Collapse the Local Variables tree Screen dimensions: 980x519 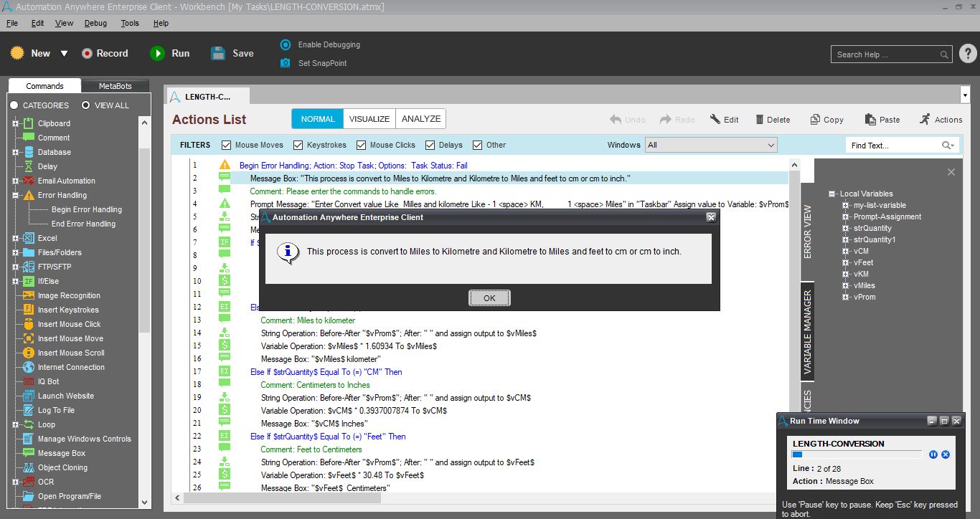pyautogui.click(x=832, y=194)
